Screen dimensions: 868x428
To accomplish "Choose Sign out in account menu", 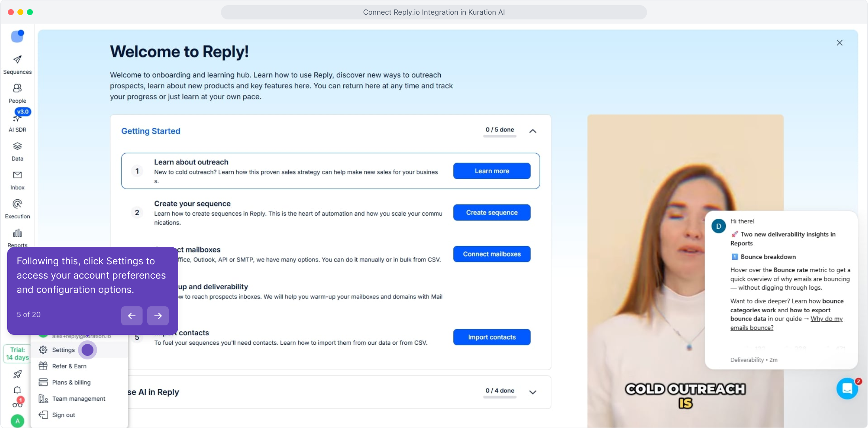I will coord(79,415).
